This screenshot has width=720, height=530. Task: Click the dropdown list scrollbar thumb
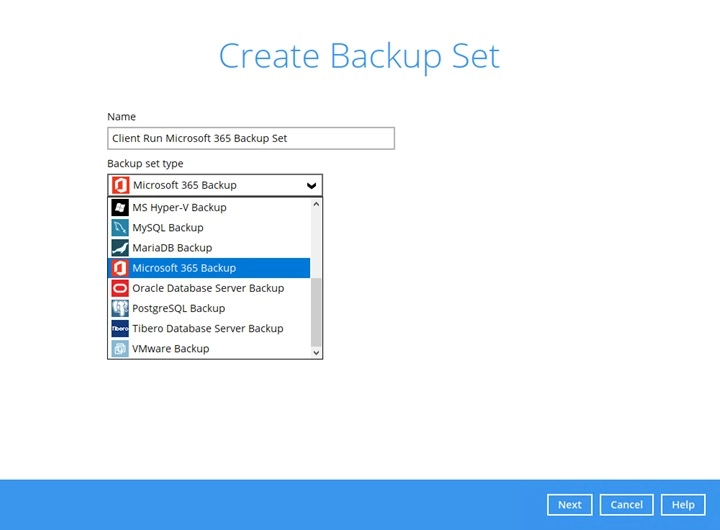(x=316, y=312)
